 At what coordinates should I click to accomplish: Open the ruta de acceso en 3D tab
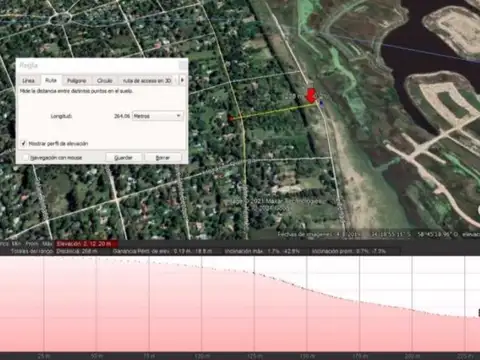147,80
